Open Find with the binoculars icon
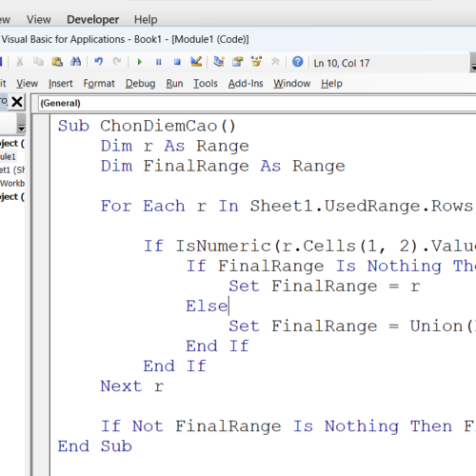476x476 pixels. coord(76,62)
